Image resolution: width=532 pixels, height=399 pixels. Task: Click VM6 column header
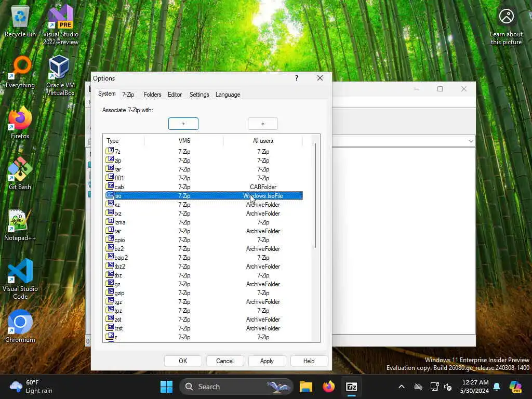tap(184, 141)
